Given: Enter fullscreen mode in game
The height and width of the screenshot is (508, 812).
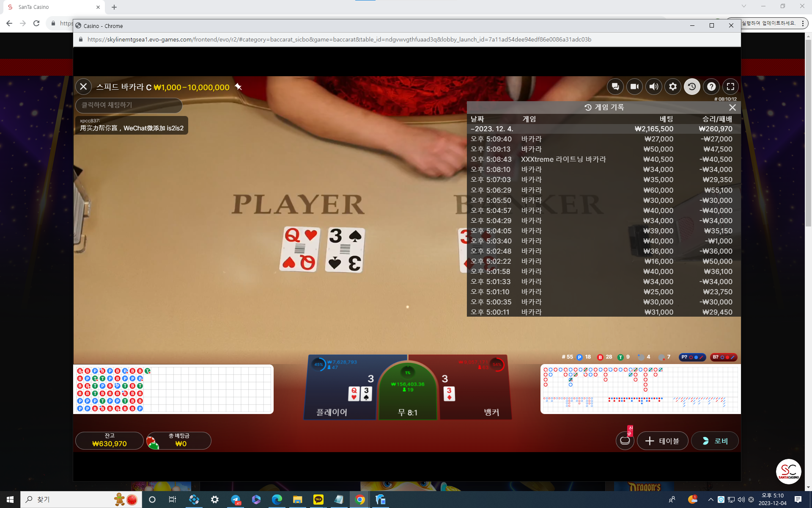Looking at the screenshot, I should pyautogui.click(x=730, y=87).
